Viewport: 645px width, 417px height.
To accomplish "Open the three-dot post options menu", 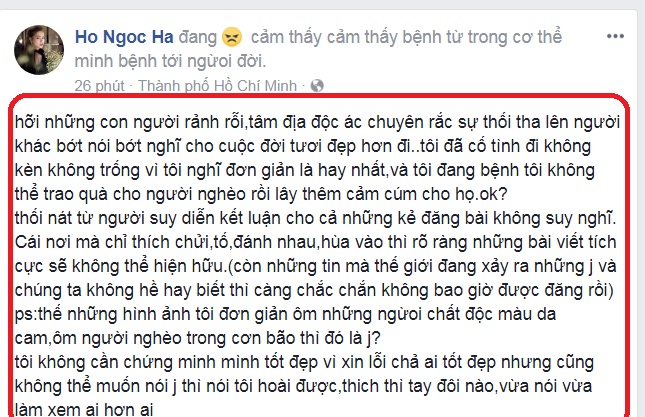I will tap(615, 37).
